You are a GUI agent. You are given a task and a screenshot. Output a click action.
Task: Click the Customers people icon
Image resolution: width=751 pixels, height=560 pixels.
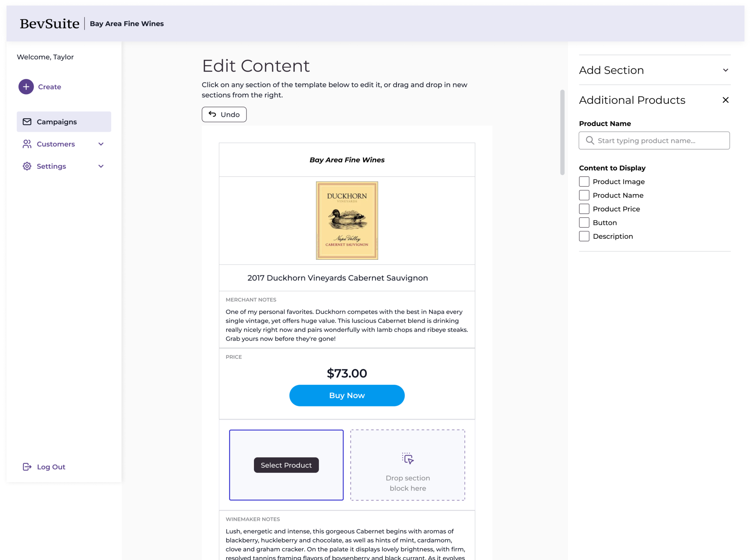27,144
